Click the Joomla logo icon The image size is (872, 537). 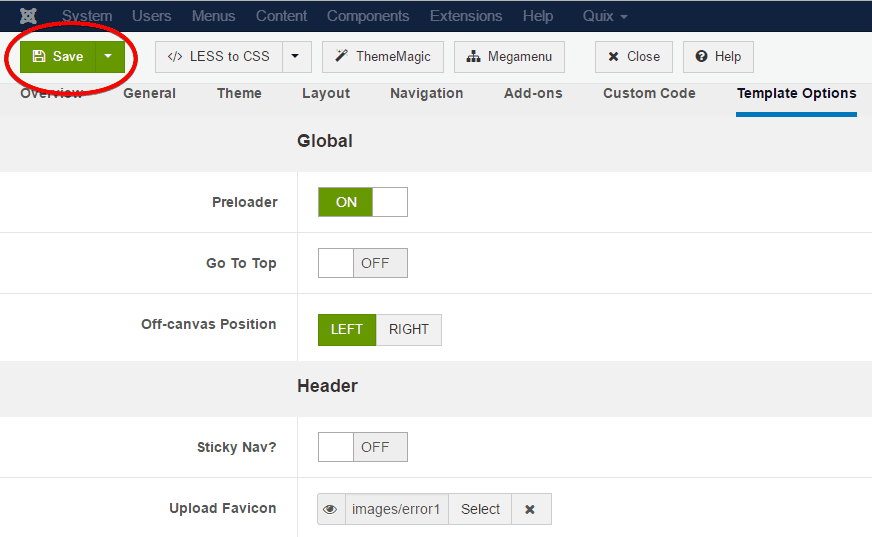coord(29,16)
